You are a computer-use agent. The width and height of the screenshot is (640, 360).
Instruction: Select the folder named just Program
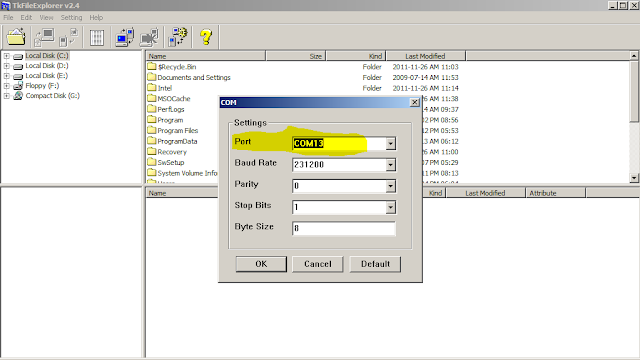tap(170, 120)
